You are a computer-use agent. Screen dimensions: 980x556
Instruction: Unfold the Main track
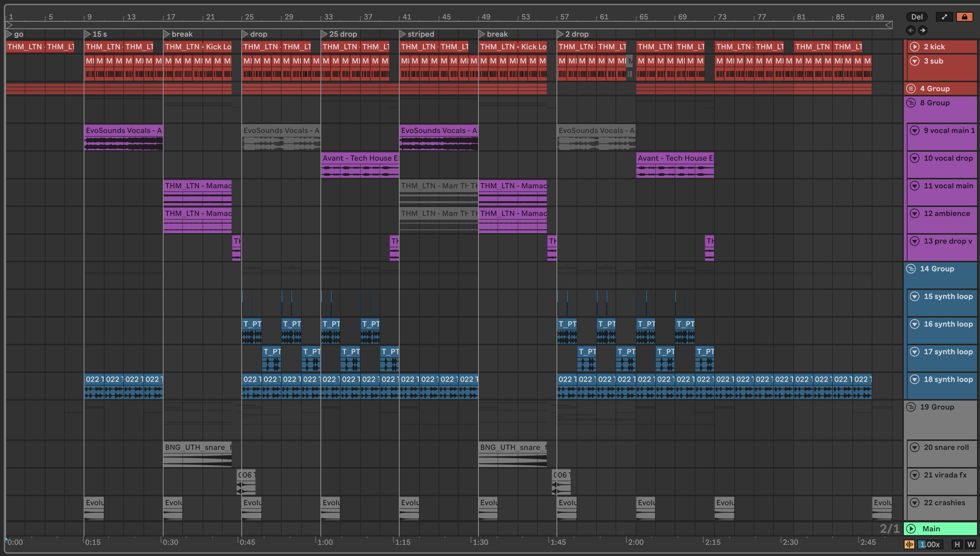pyautogui.click(x=911, y=529)
